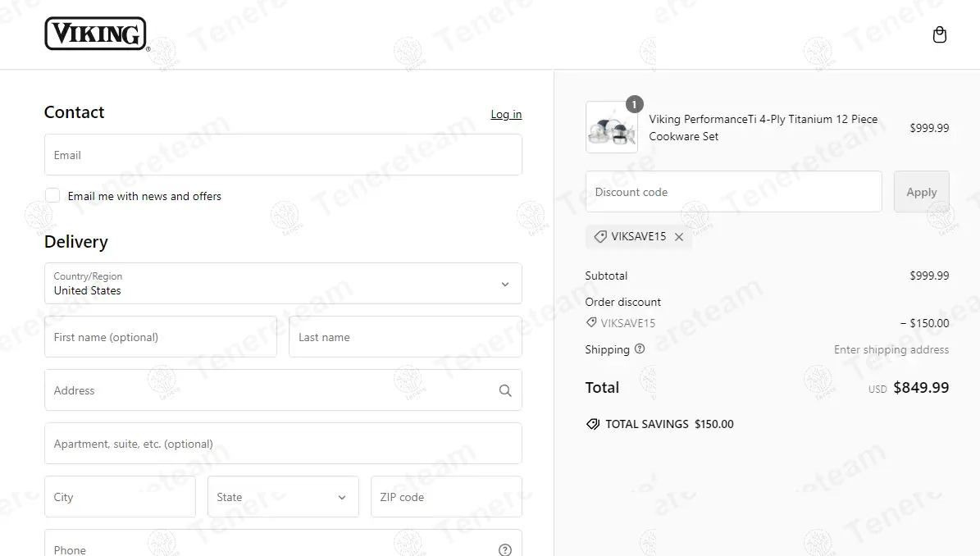Viewport: 980px width, 556px height.
Task: Click the cookware set product thumbnail
Action: tap(612, 128)
